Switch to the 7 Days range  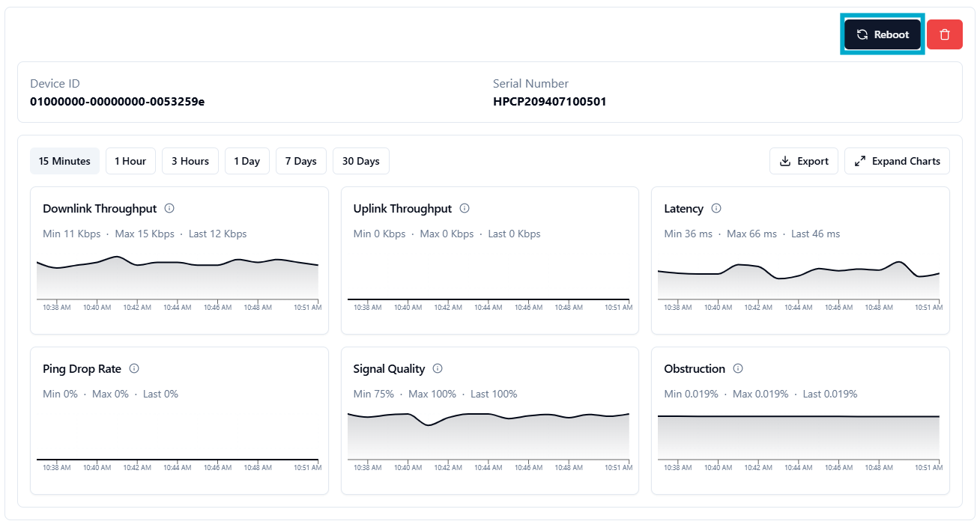coord(301,161)
